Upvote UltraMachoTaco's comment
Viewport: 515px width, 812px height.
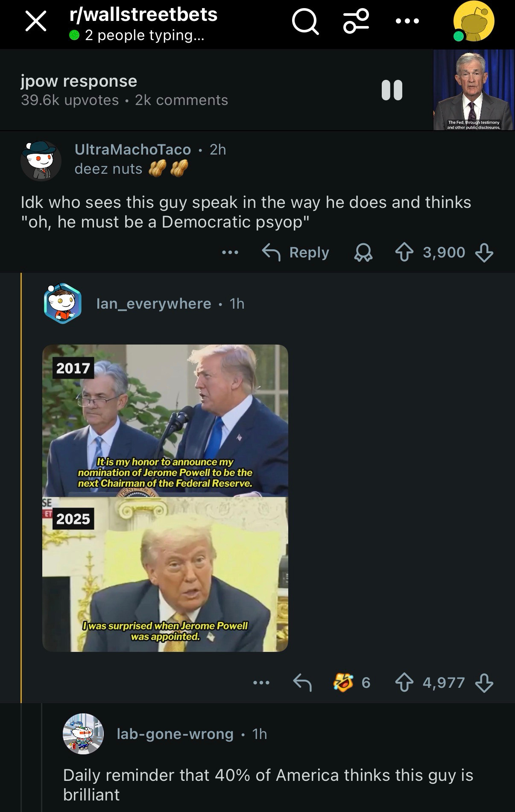click(404, 252)
